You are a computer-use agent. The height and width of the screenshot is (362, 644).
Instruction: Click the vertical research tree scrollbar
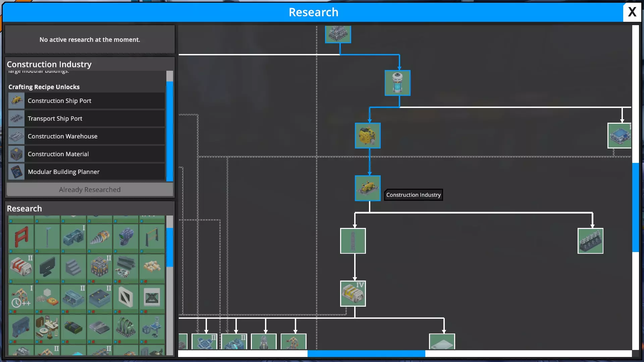[x=635, y=207]
